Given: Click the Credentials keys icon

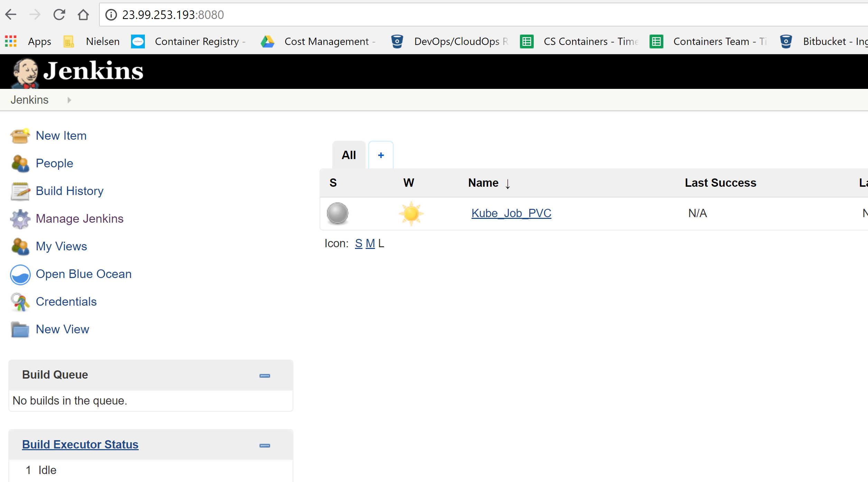Looking at the screenshot, I should (x=20, y=302).
